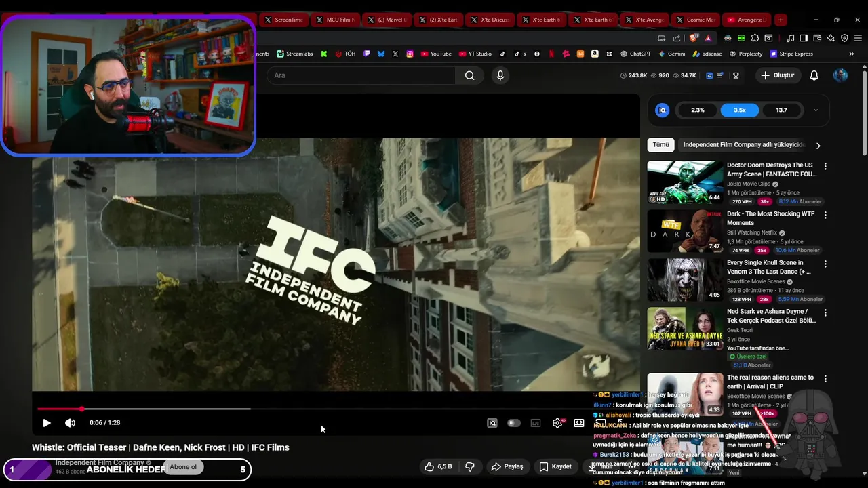The height and width of the screenshot is (488, 868).
Task: Start voice search with microphone icon
Action: point(500,75)
